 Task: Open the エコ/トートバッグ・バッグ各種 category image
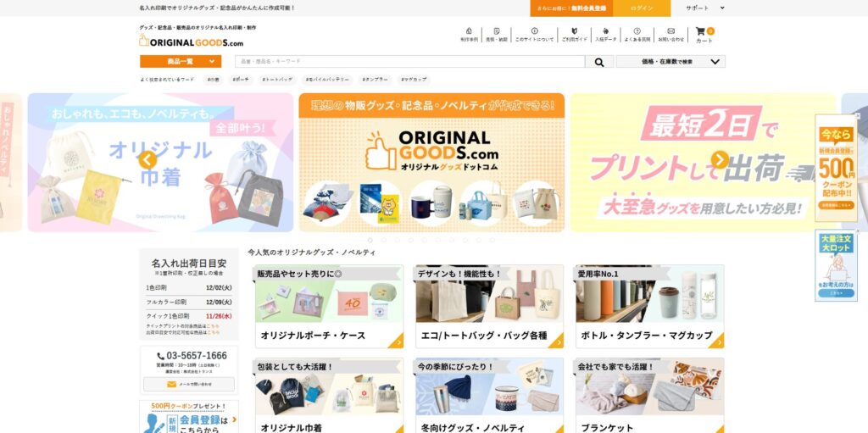coord(489,295)
